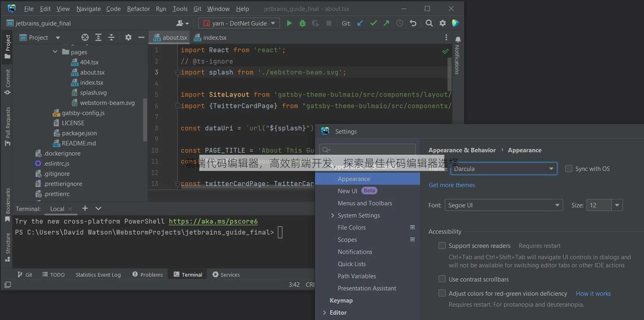The height and width of the screenshot is (320, 644).
Task: Select opened file locate target icon
Action: (85, 38)
